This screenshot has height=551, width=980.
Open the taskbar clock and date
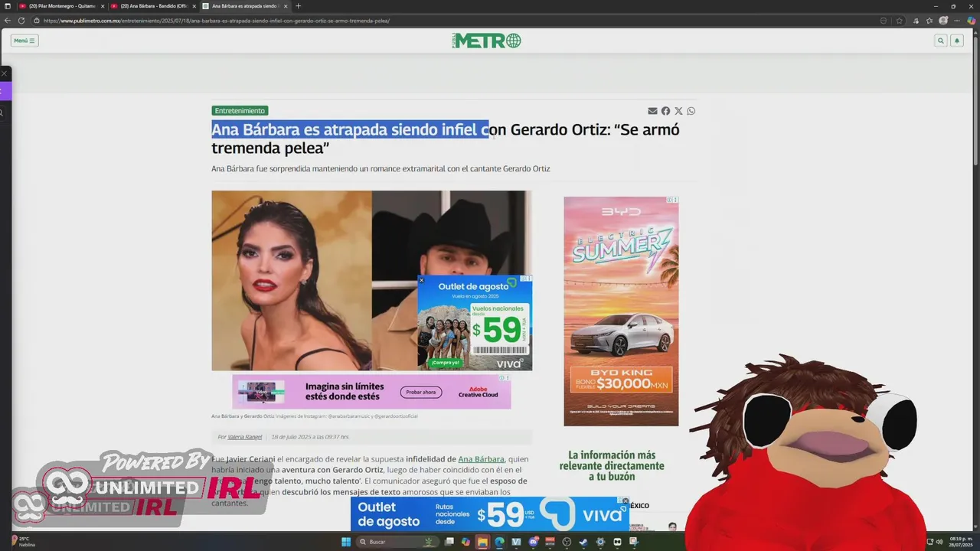(x=960, y=542)
